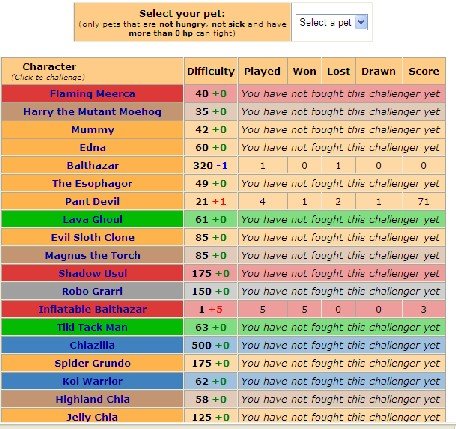456x429 pixels.
Task: Click the Drawn column header
Action: tap(379, 71)
